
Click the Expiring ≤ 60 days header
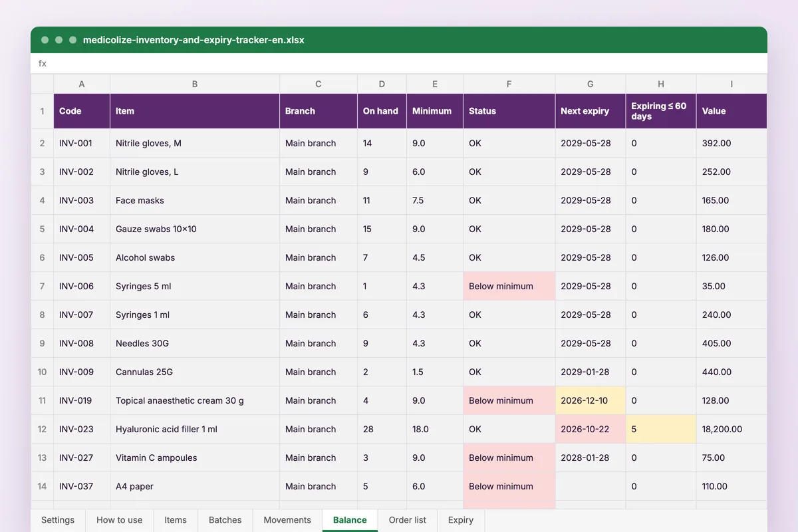[x=661, y=111]
